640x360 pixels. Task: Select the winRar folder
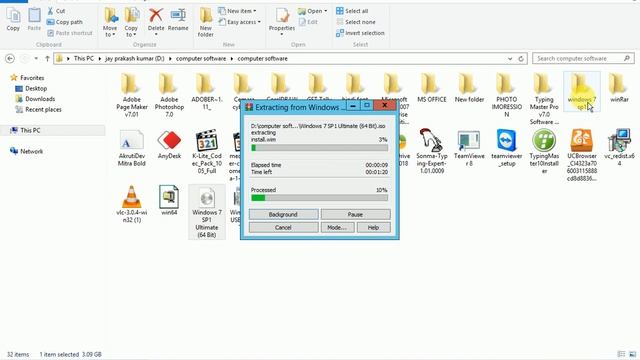point(619,88)
